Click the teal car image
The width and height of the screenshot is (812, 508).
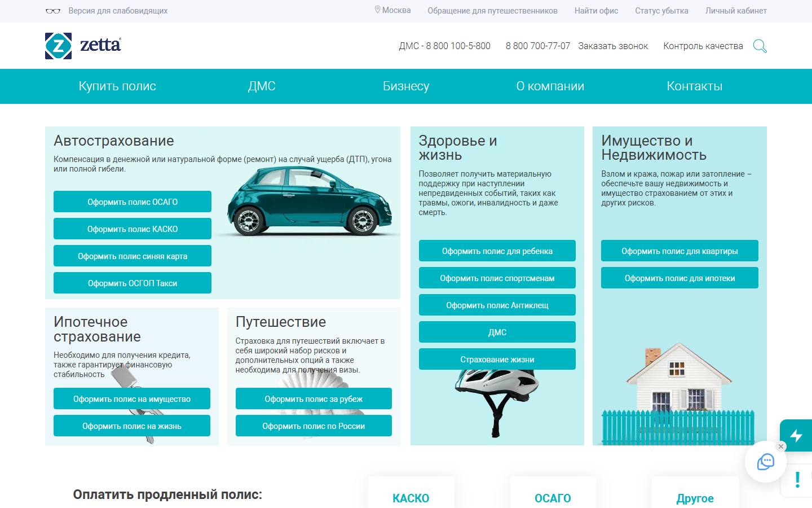tap(310, 200)
